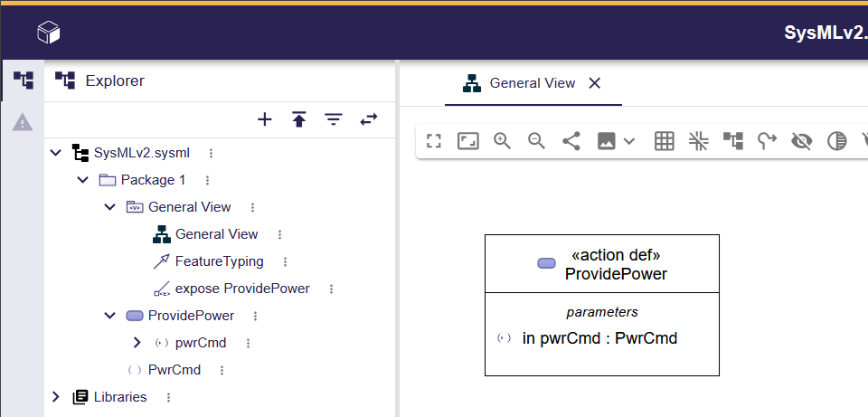Select the ProvidePower action def node

(601, 264)
